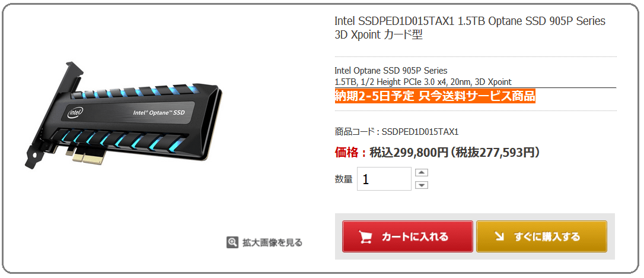644x278 pixels.
Task: Click the 1.5TB, 1/2 Height PCIe spec line
Action: pos(423,82)
